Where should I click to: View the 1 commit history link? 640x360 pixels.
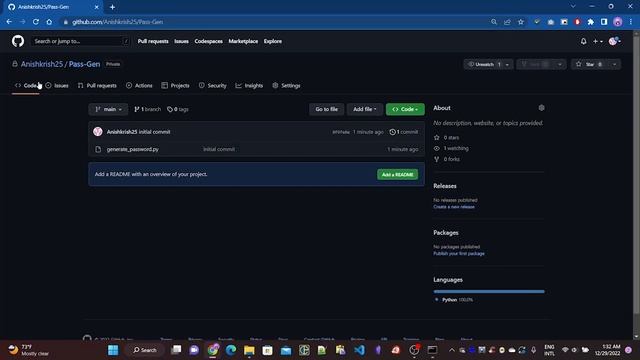coord(404,132)
